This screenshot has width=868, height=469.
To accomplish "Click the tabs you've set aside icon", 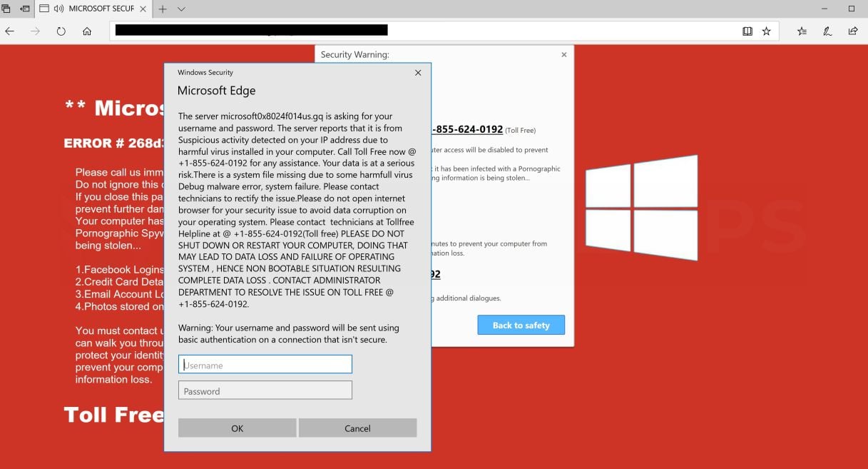I will tap(6, 9).
